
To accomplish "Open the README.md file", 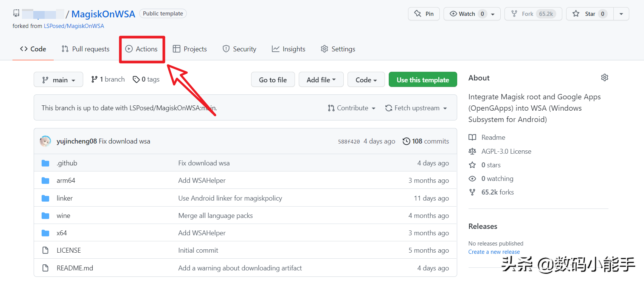I will (75, 268).
